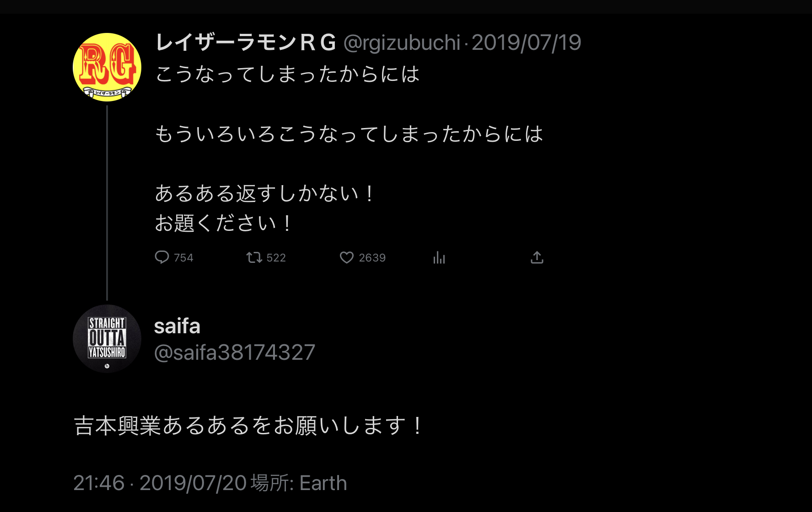The height and width of the screenshot is (512, 812).
Task: Open the 2019/07/19 post date link
Action: 526,43
